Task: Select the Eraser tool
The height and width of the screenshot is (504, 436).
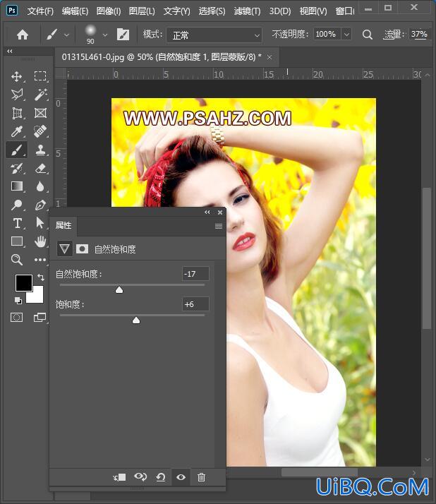Action: pyautogui.click(x=40, y=169)
